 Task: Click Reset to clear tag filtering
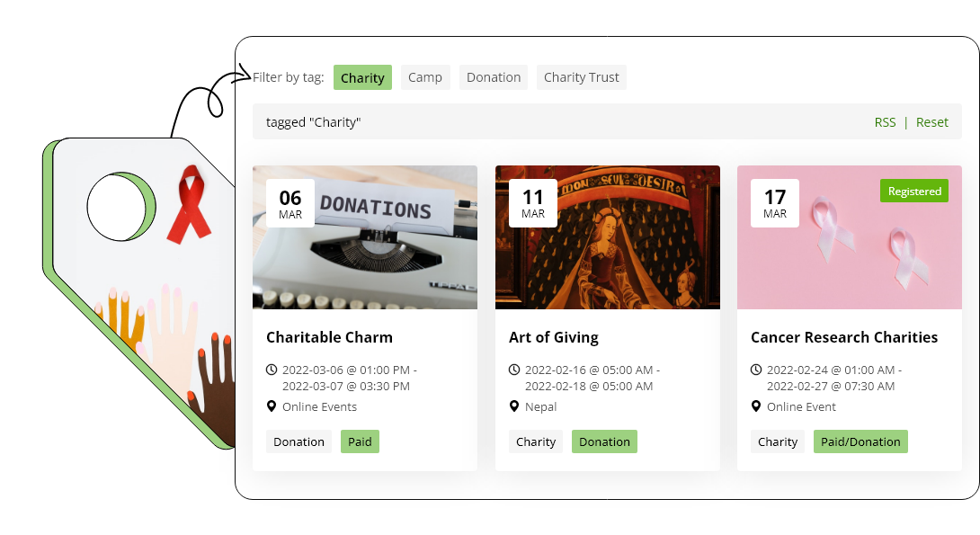(932, 121)
